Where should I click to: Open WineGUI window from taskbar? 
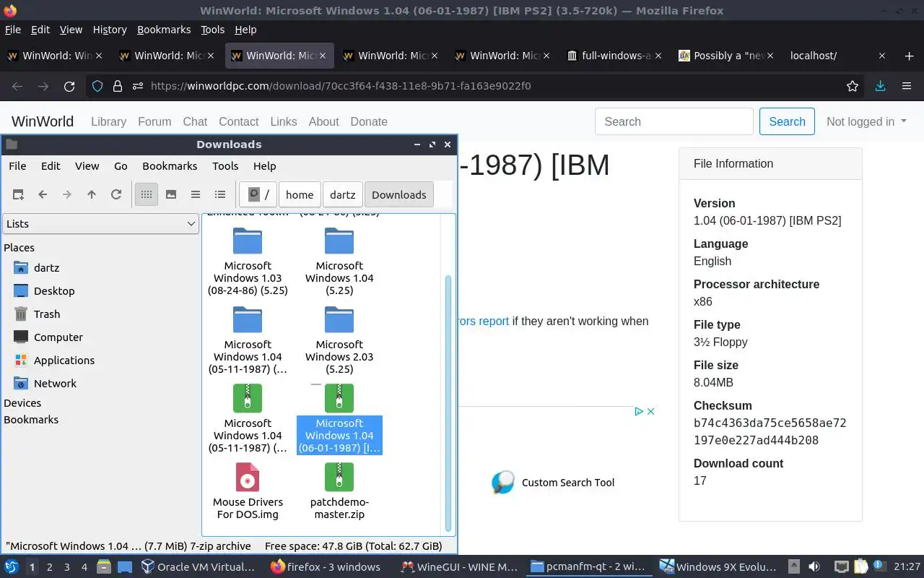(x=459, y=567)
